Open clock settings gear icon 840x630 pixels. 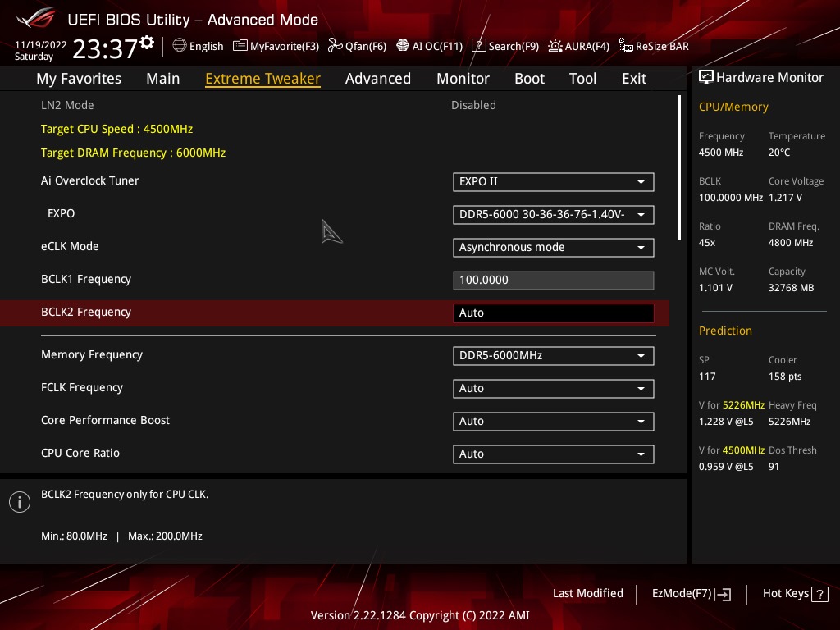coord(147,43)
